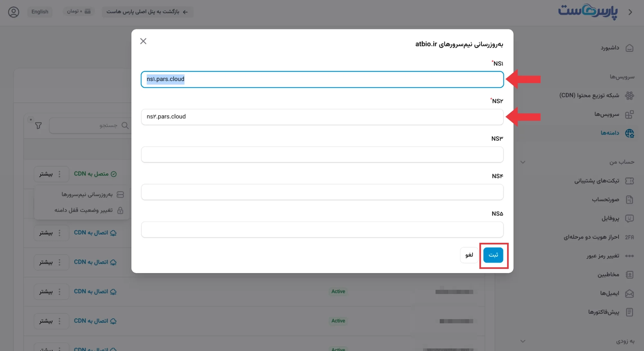This screenshot has height=351, width=644.
Task: Open ایمیل‌ها emails menu item
Action: click(x=610, y=293)
